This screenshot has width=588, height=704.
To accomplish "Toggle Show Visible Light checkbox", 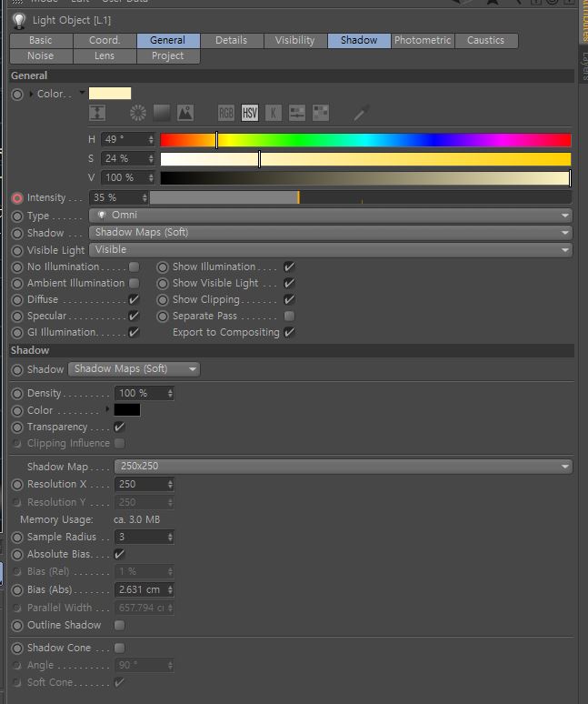I will click(x=289, y=283).
